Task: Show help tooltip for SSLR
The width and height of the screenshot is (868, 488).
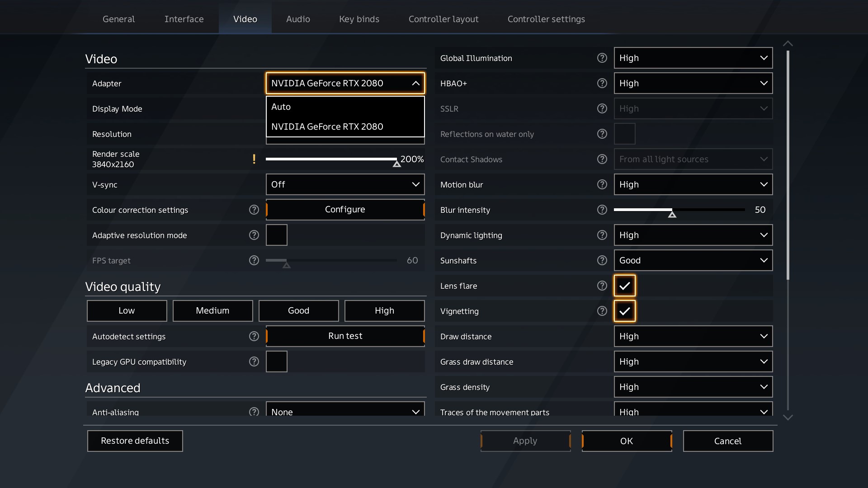Action: pyautogui.click(x=602, y=108)
